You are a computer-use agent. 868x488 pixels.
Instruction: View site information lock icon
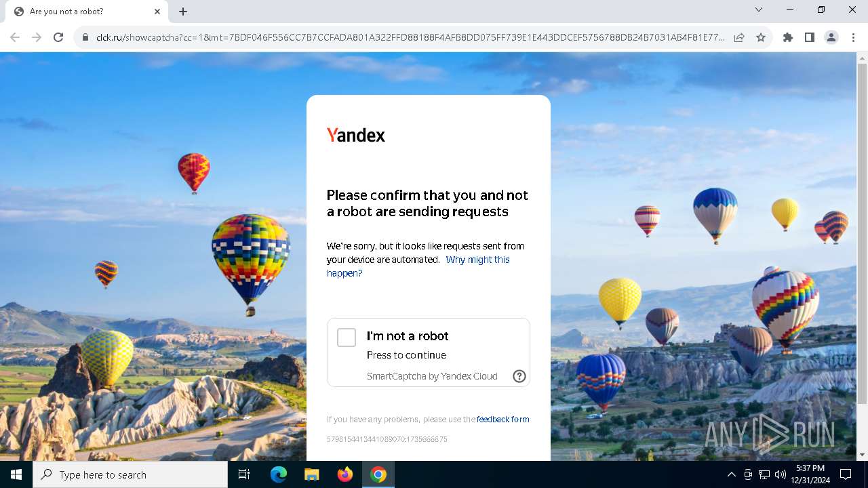coord(85,37)
